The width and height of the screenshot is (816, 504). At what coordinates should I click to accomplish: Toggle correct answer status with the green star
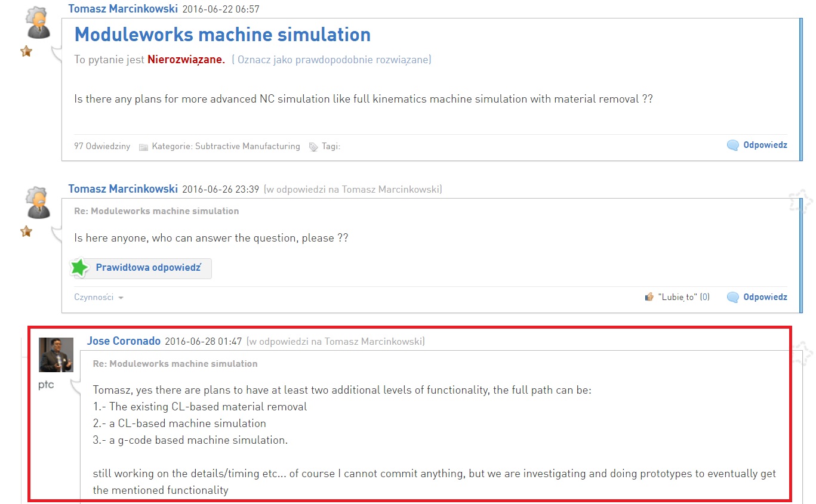click(x=80, y=267)
